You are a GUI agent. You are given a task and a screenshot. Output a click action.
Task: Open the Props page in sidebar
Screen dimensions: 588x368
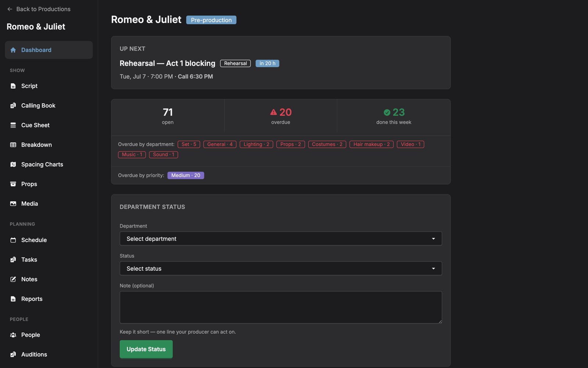coord(49,184)
